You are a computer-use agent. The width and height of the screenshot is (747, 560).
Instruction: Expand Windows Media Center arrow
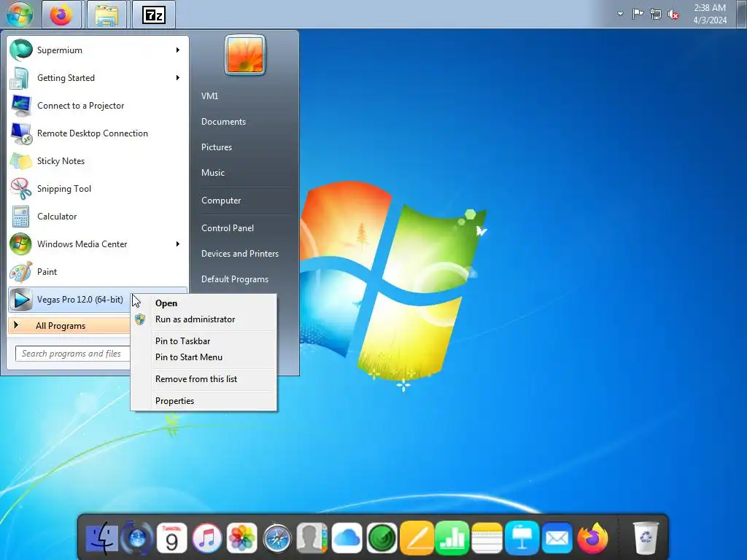(178, 244)
